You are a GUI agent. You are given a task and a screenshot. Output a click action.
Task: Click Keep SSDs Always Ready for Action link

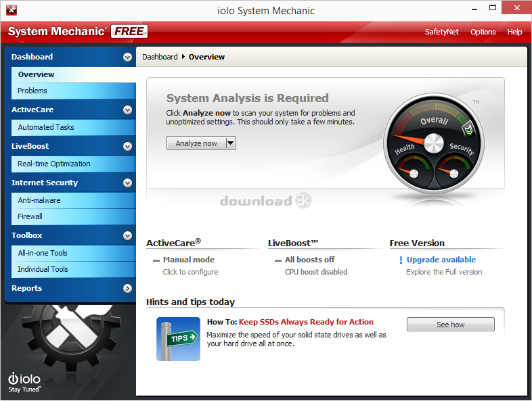coord(306,322)
